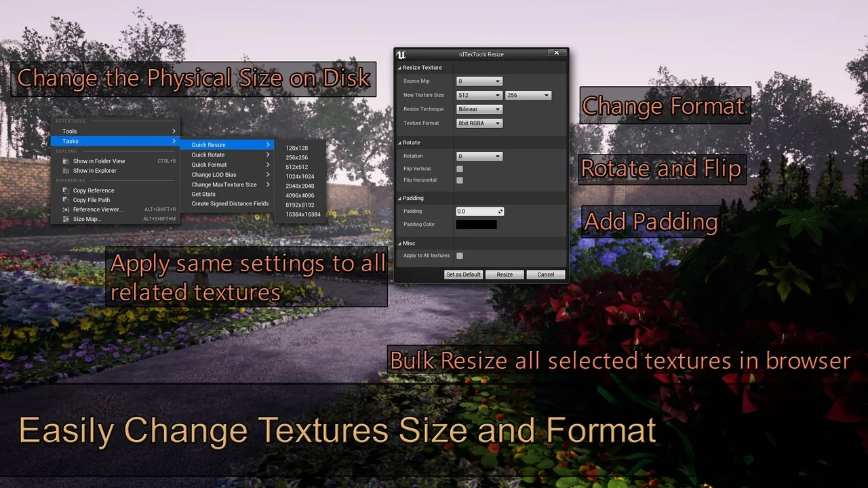This screenshot has height=488, width=868.
Task: Click the Copy File Path icon
Action: (66, 200)
